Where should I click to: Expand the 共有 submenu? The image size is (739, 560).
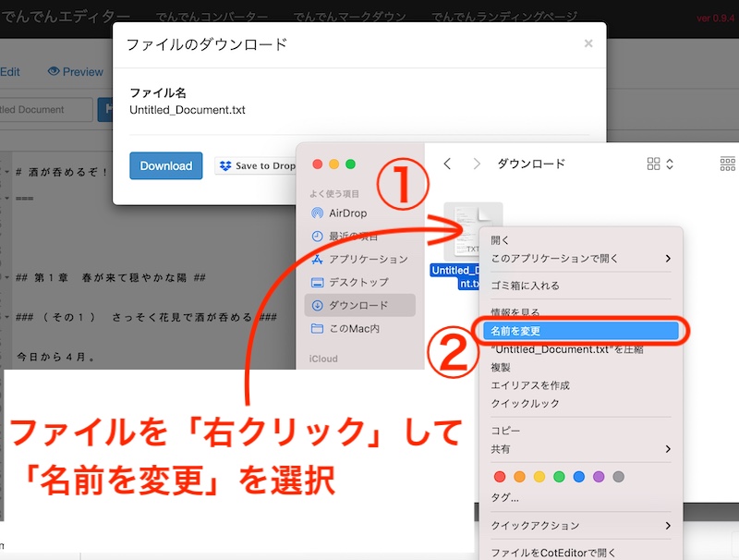667,449
